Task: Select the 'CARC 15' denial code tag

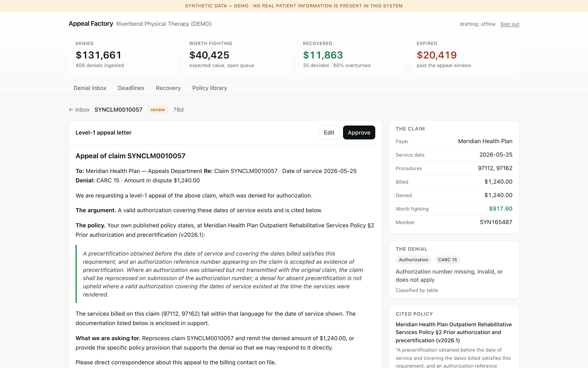Action: 447,260
